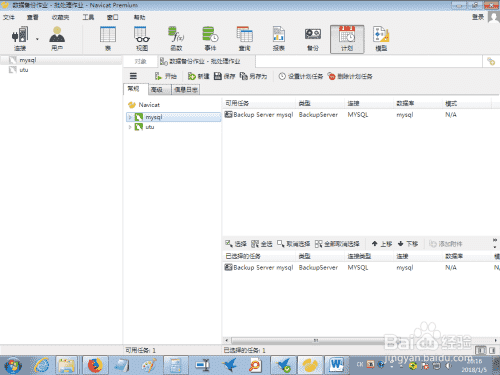The height and width of the screenshot is (375, 500).
Task: Open the Backup (备份) icon
Action: coord(313,39)
